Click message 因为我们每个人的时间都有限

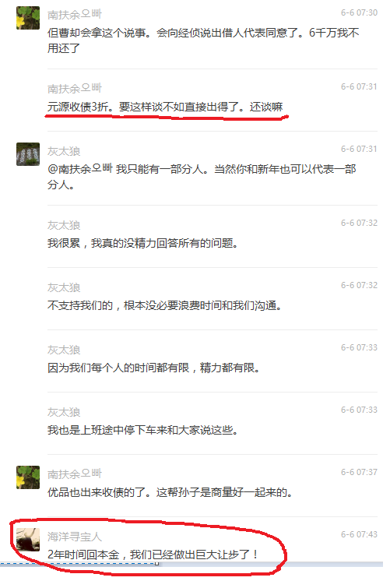tap(154, 368)
